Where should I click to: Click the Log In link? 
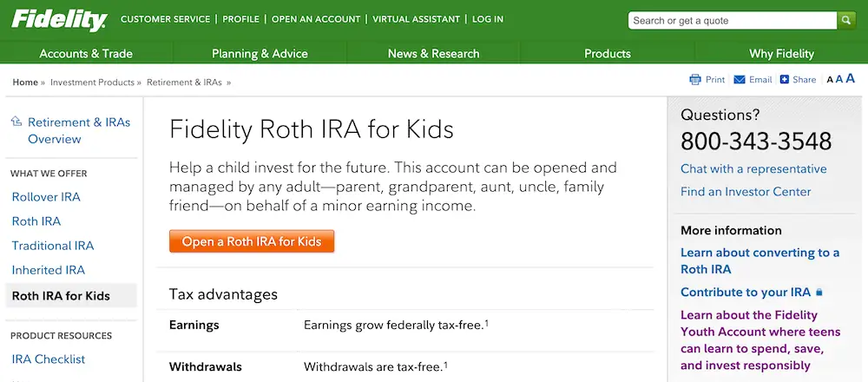tap(488, 19)
